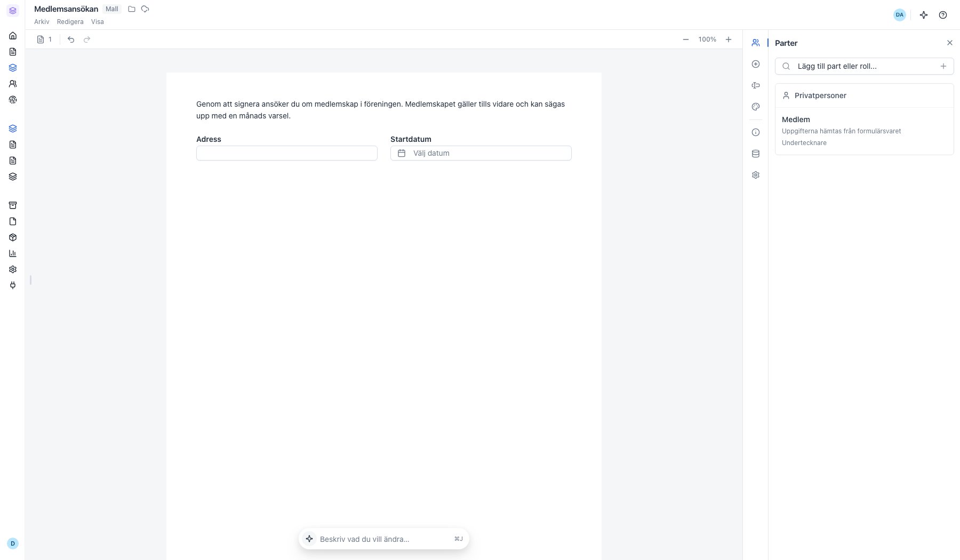Open the bar chart analytics icon

(13, 253)
